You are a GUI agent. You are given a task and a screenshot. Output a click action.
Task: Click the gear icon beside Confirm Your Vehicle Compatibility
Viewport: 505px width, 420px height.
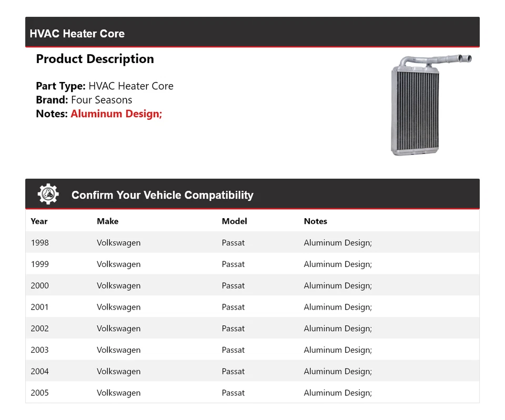click(48, 194)
